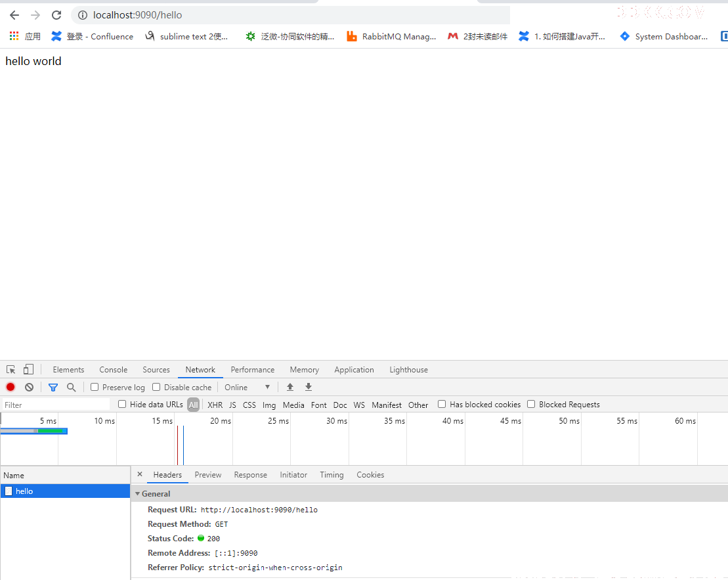728x580 pixels.
Task: Open the Memory tab
Action: pyautogui.click(x=304, y=369)
